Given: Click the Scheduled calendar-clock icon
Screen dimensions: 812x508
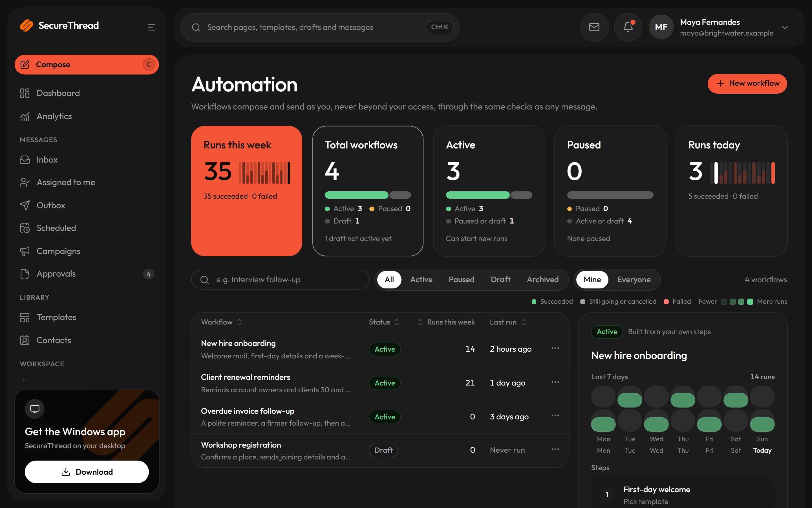Looking at the screenshot, I should click(25, 228).
